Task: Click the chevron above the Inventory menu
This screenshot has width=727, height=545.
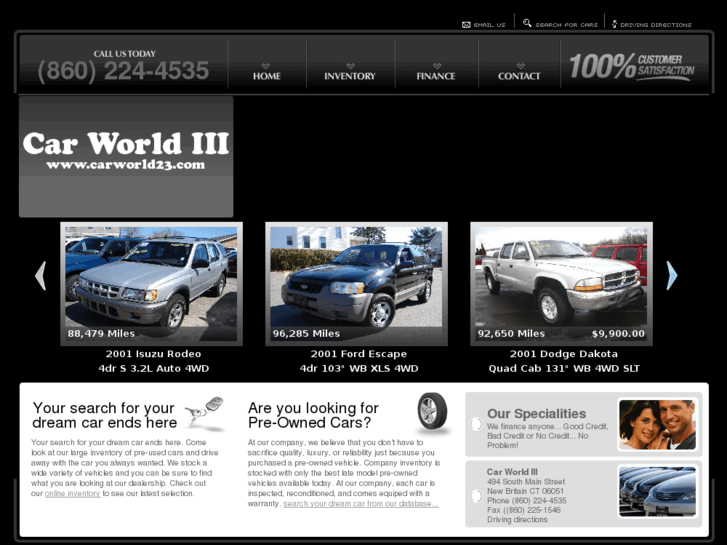Action: (351, 66)
